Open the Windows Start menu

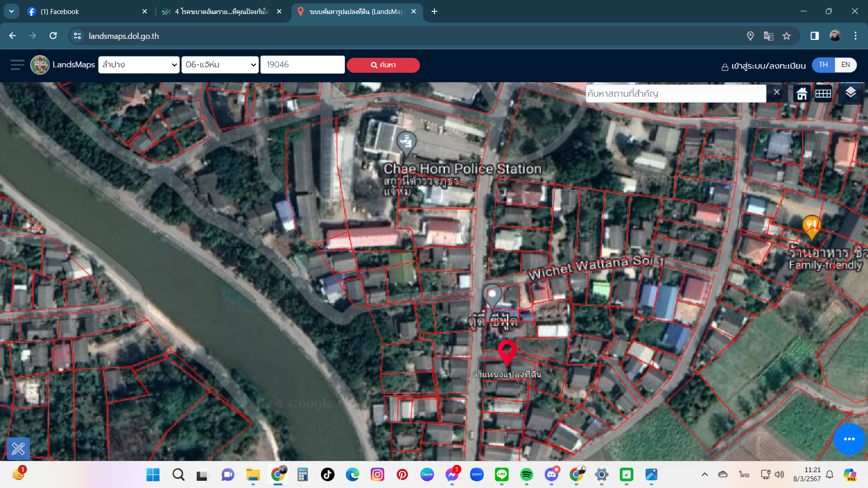[153, 474]
